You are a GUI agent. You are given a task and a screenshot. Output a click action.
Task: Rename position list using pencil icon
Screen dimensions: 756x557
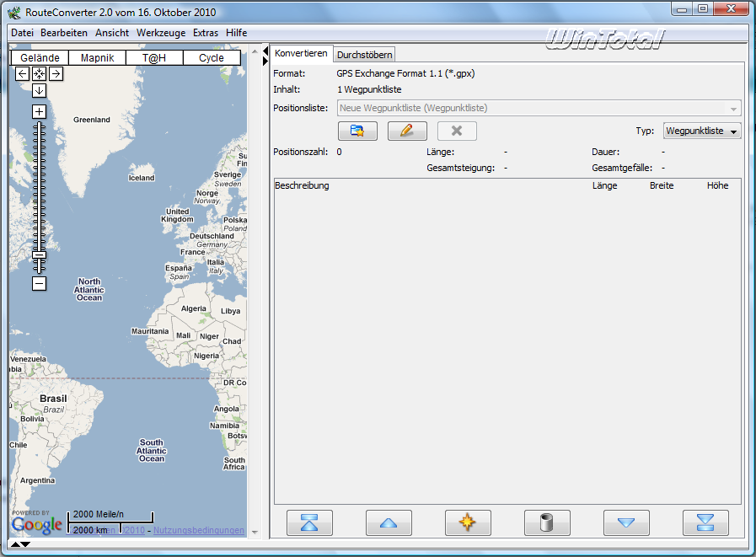pyautogui.click(x=407, y=131)
